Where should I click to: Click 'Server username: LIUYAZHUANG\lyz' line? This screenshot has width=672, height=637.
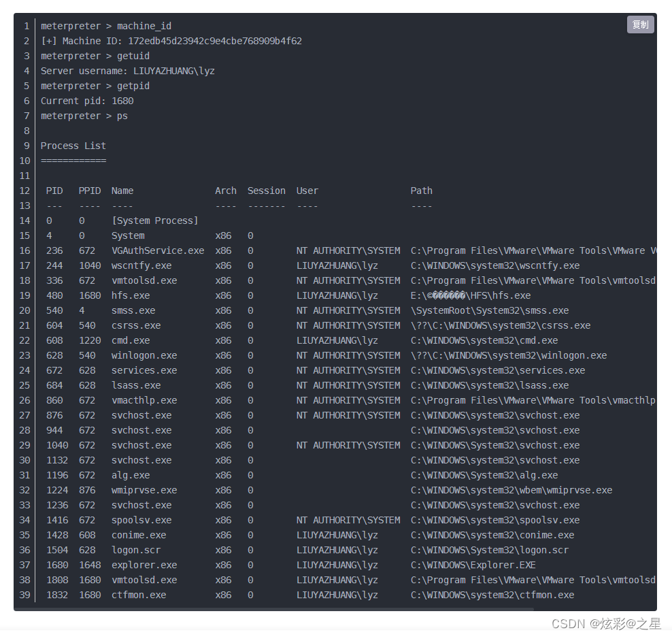pos(128,71)
